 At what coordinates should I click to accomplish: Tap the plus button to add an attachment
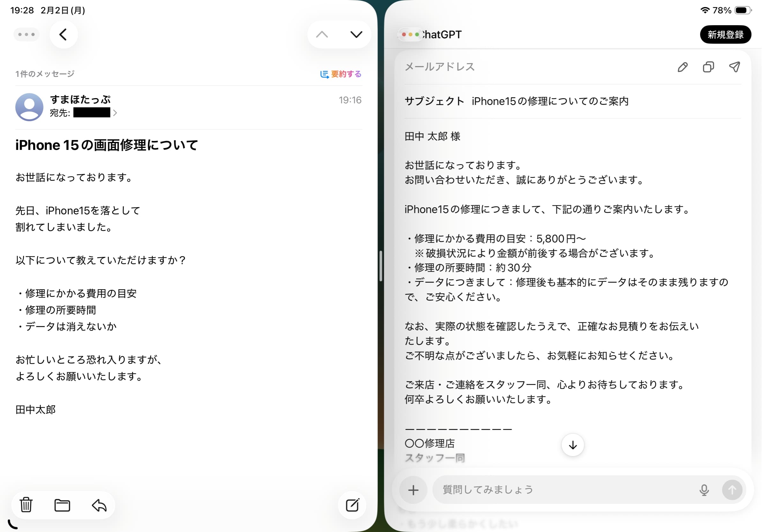point(413,490)
